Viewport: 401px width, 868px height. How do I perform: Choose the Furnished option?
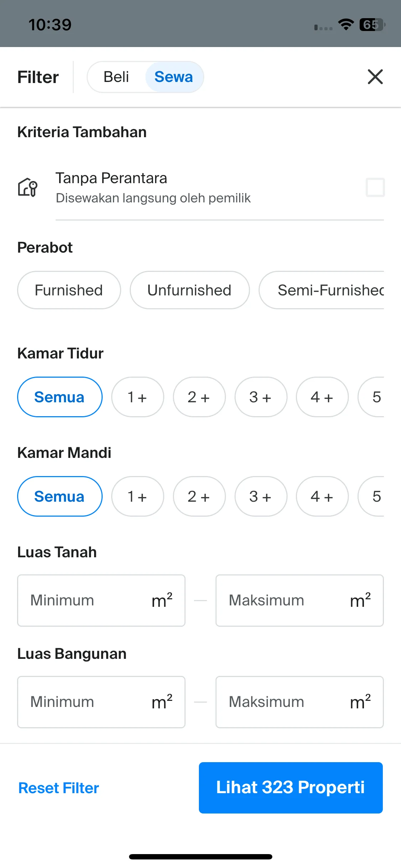(69, 290)
